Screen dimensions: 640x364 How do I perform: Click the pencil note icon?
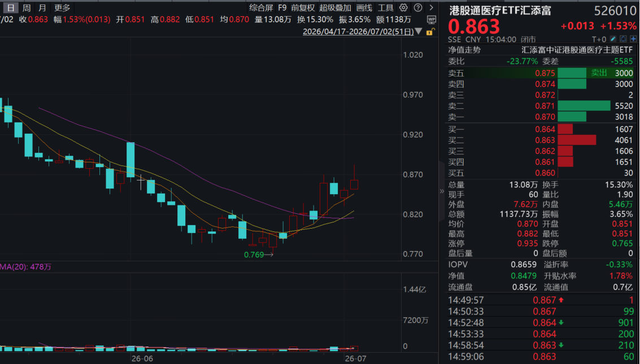613,39
